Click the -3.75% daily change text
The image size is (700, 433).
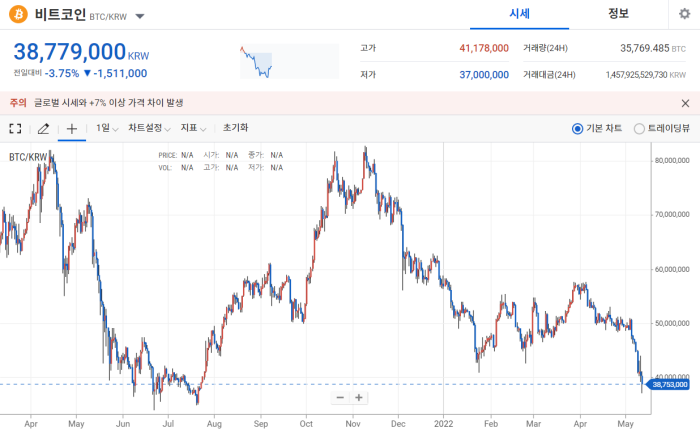(x=62, y=74)
